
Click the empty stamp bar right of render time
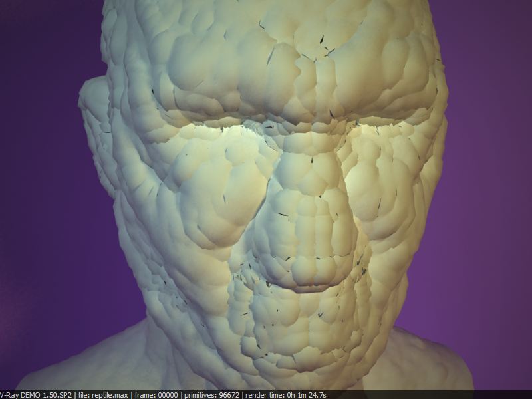tap(432, 394)
